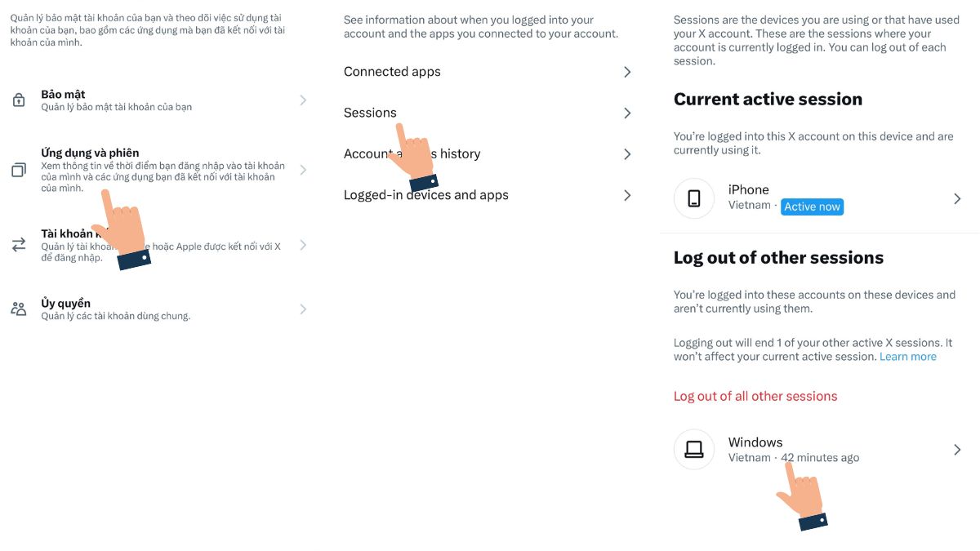The height and width of the screenshot is (551, 980).
Task: Open the Sessions menu item
Action: [x=488, y=113]
